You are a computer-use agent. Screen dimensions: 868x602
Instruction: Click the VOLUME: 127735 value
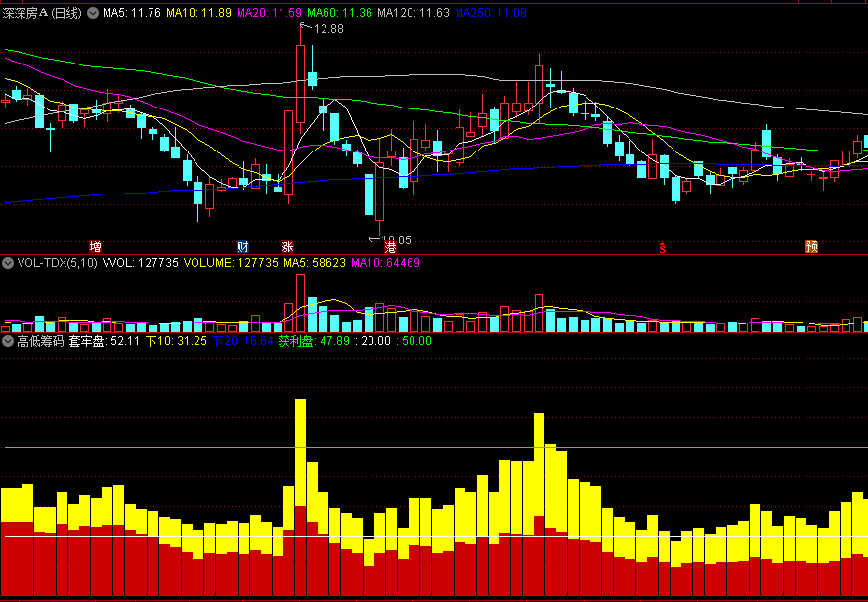tap(231, 263)
